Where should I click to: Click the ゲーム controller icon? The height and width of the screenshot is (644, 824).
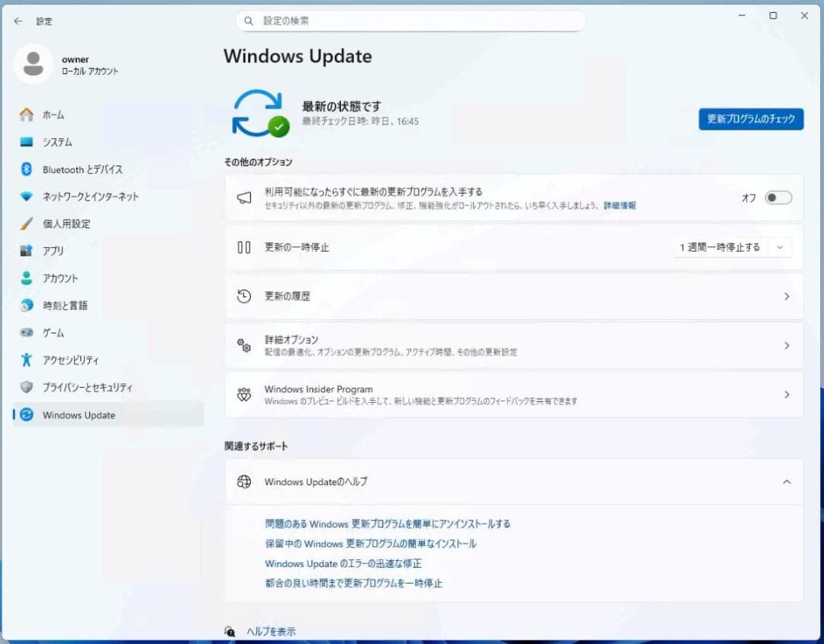(x=27, y=333)
